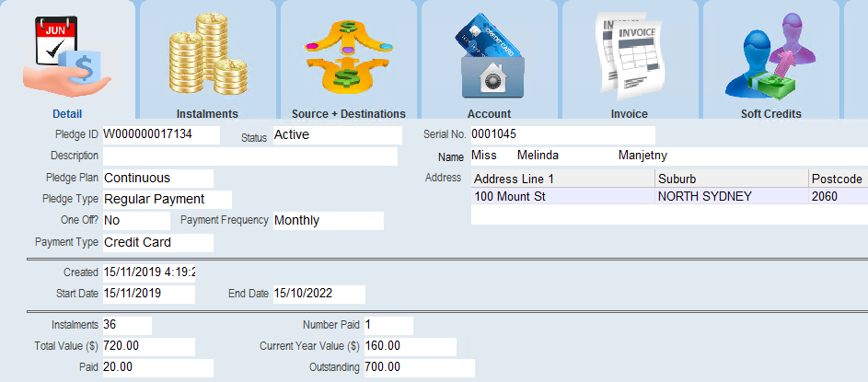The width and height of the screenshot is (868, 382).
Task: Click the Status field showing Active
Action: (x=338, y=135)
